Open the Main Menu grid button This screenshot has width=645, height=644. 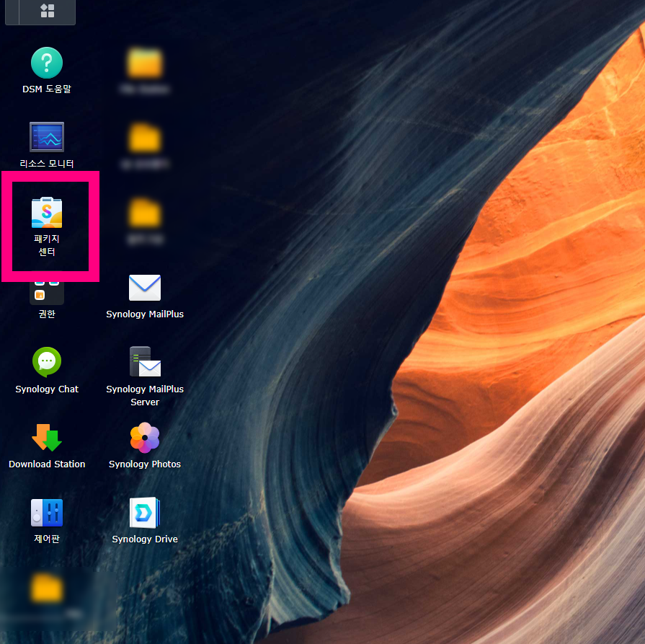48,11
